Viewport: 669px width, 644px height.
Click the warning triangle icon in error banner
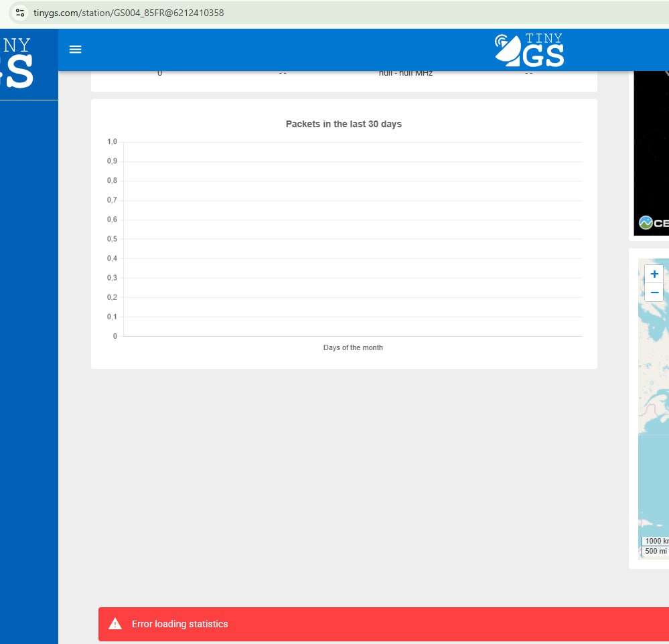(115, 624)
